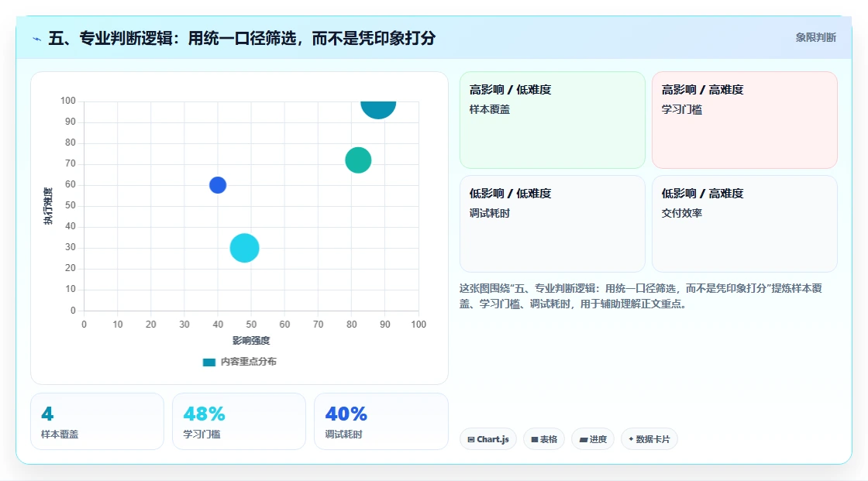This screenshot has width=868, height=481.
Task: Click the icon in the 进度 chip
Action: point(584,439)
